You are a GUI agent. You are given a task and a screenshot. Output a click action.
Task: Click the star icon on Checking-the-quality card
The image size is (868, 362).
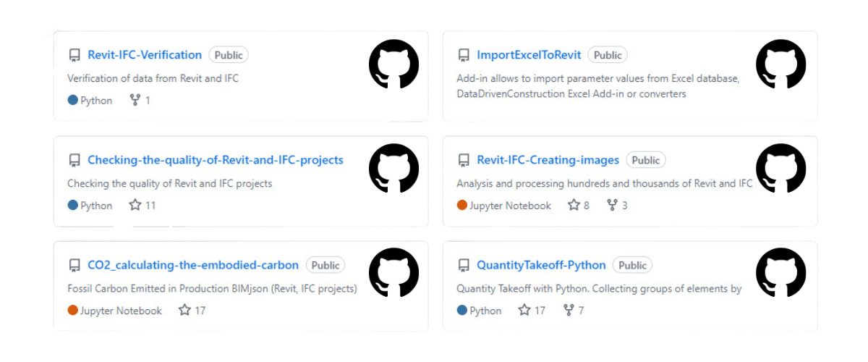[135, 205]
